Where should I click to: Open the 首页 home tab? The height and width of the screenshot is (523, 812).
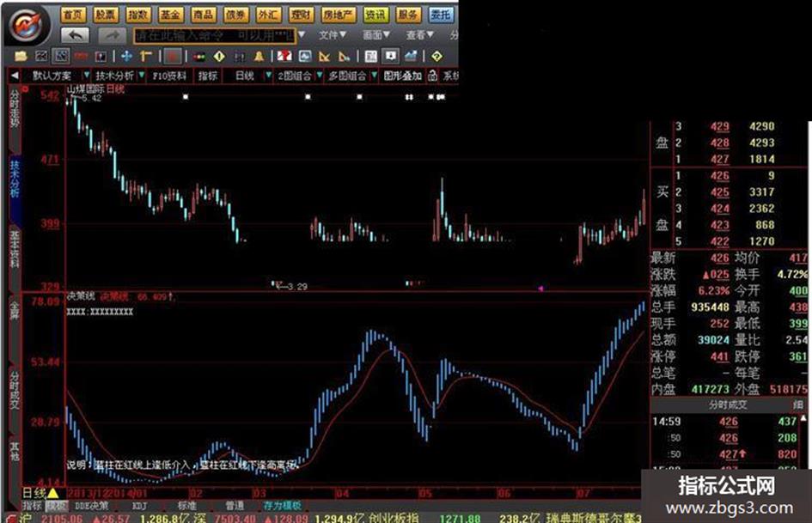[x=73, y=15]
